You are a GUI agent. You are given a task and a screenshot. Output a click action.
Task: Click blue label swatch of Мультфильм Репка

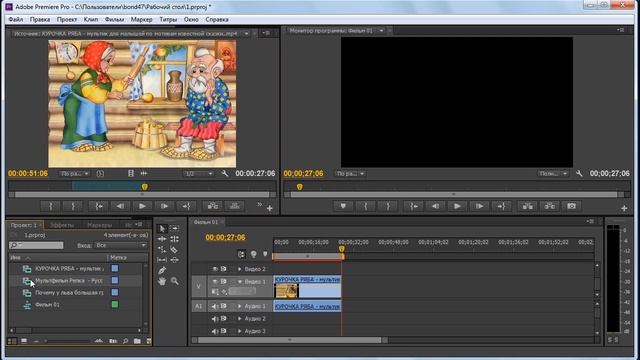tap(115, 280)
